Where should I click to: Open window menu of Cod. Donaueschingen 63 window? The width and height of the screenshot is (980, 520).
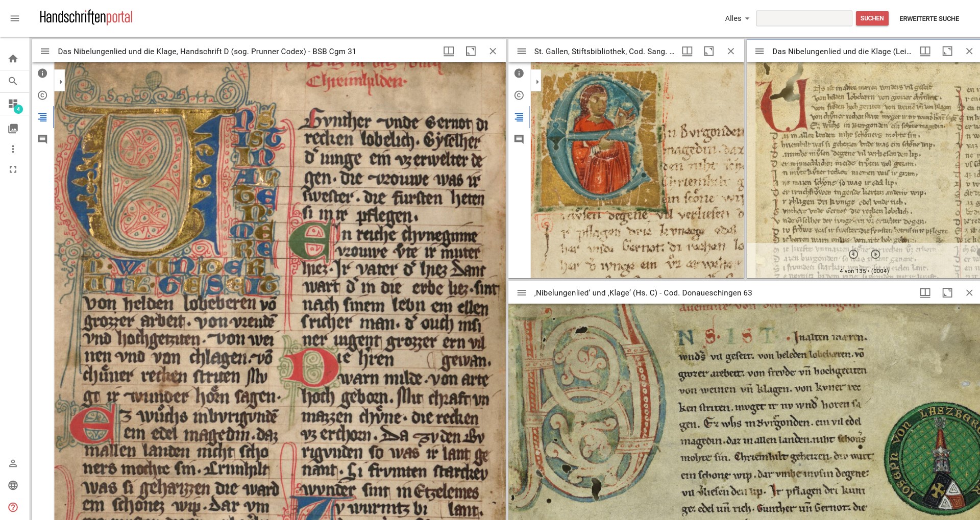[522, 292]
